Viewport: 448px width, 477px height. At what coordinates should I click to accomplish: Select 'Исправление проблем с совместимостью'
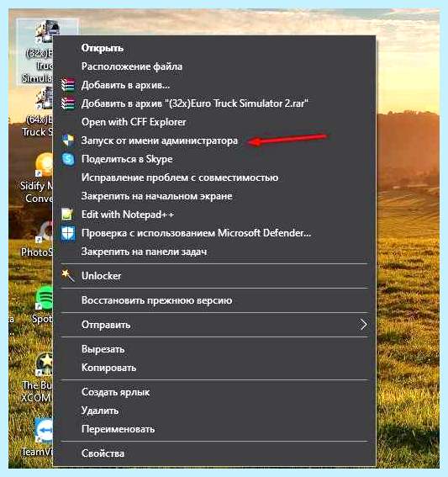214,178
